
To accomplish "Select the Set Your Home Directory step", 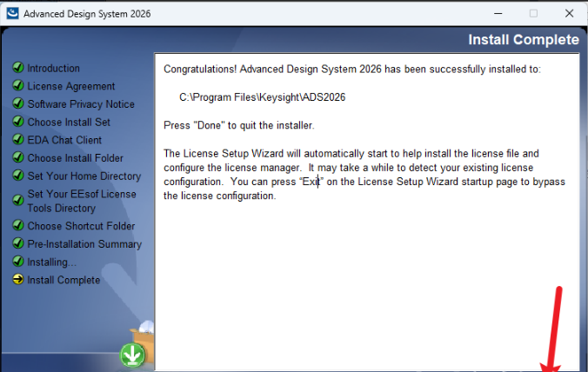I will pos(84,176).
